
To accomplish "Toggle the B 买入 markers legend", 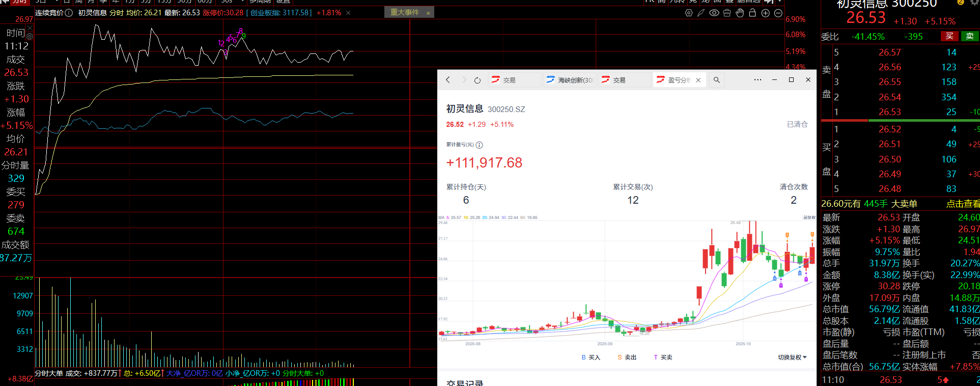I will pos(591,357).
